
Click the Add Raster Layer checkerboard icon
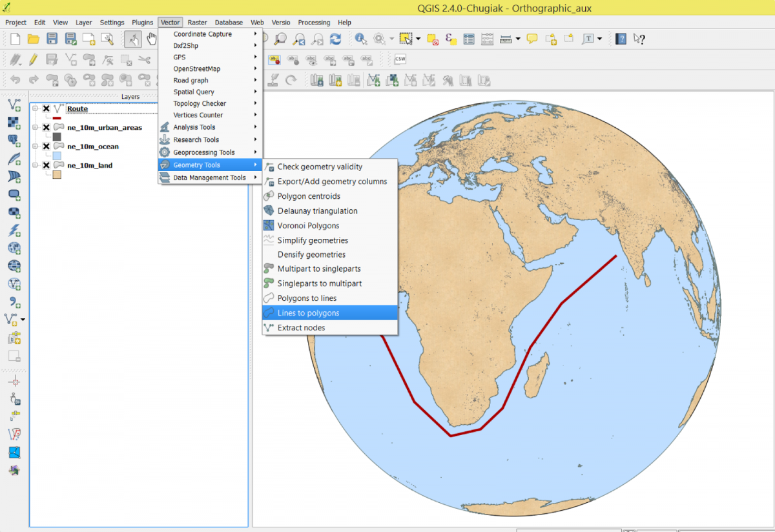(14, 122)
